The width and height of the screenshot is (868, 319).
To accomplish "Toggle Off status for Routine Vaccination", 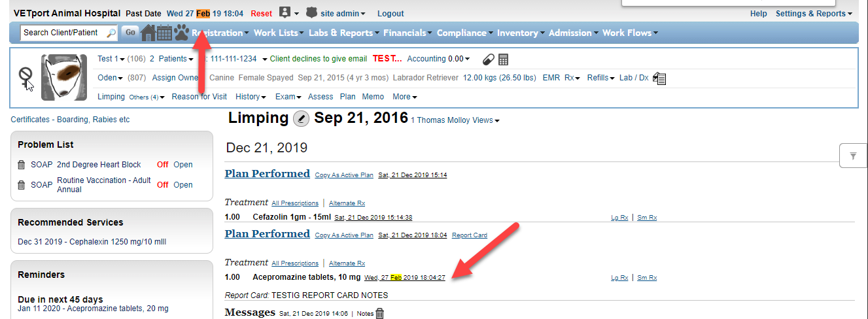I will pyautogui.click(x=163, y=185).
